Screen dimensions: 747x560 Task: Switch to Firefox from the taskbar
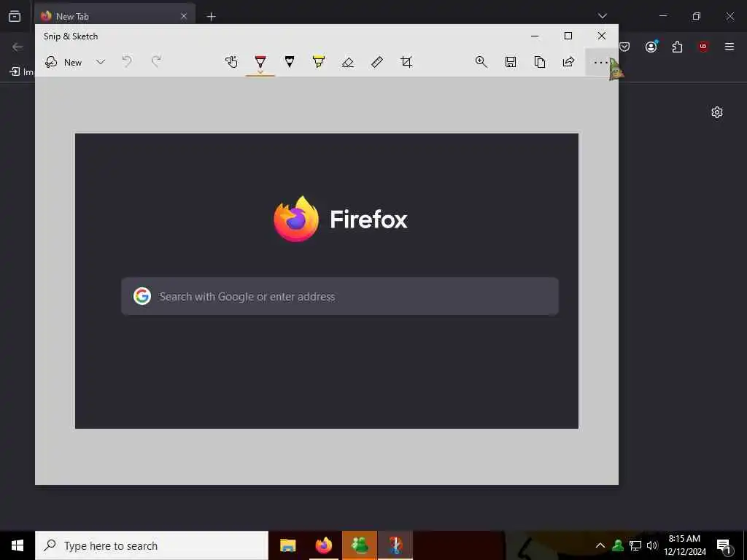(x=324, y=545)
